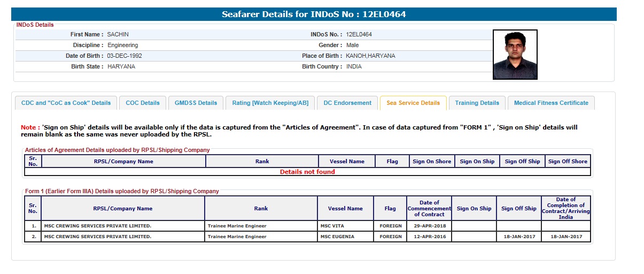Open the GMDSS Details tab

click(196, 103)
